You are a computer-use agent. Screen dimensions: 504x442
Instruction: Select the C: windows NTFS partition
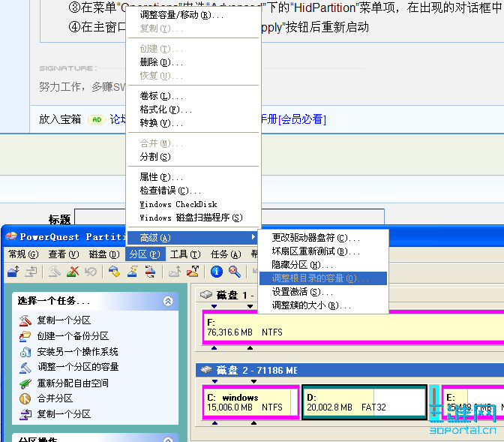point(250,402)
